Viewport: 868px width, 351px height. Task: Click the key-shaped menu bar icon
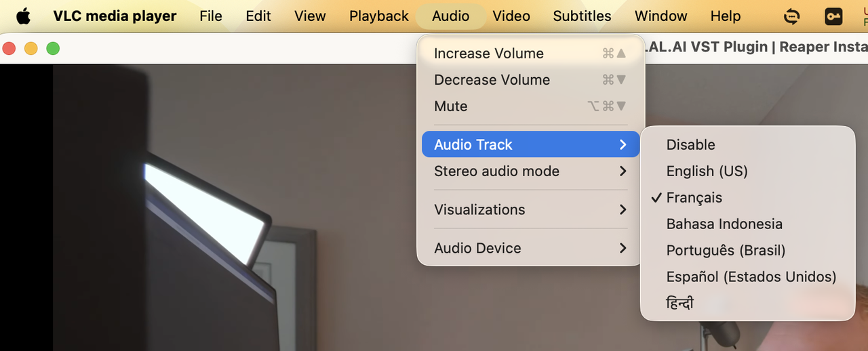click(833, 16)
